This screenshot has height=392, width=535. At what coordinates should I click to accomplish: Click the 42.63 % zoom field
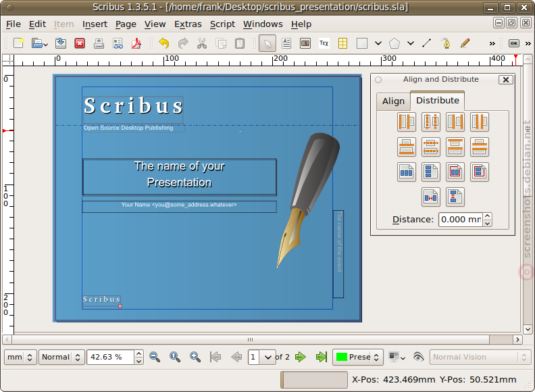[111, 357]
